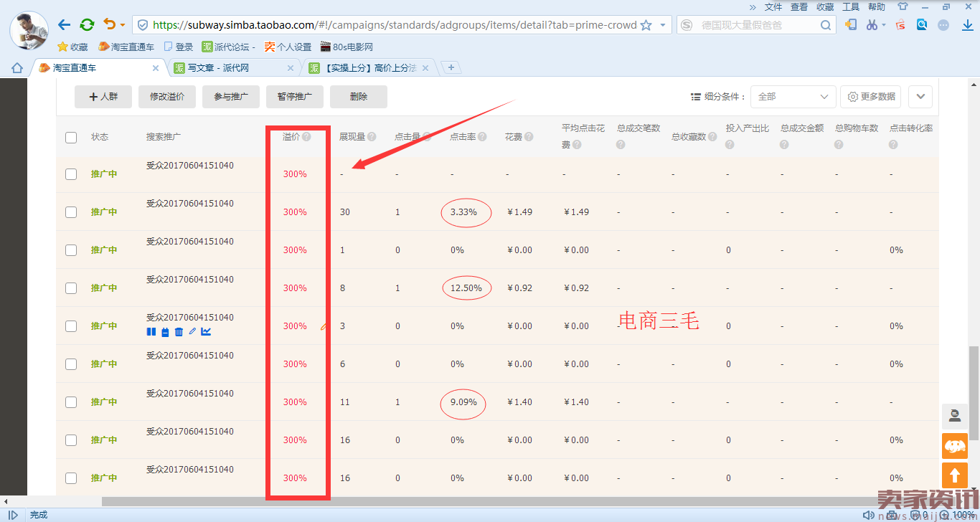Open the downloads arrow icon in toolbar
This screenshot has width=980, height=522.
point(967,24)
